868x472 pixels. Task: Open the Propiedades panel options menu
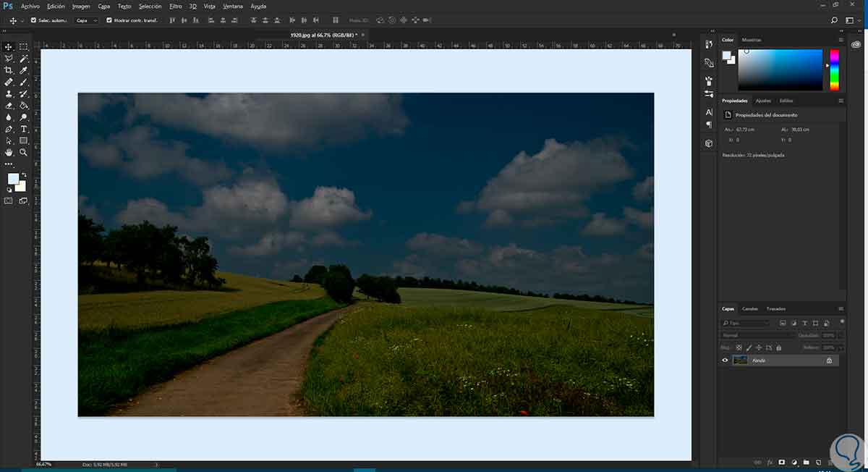841,101
